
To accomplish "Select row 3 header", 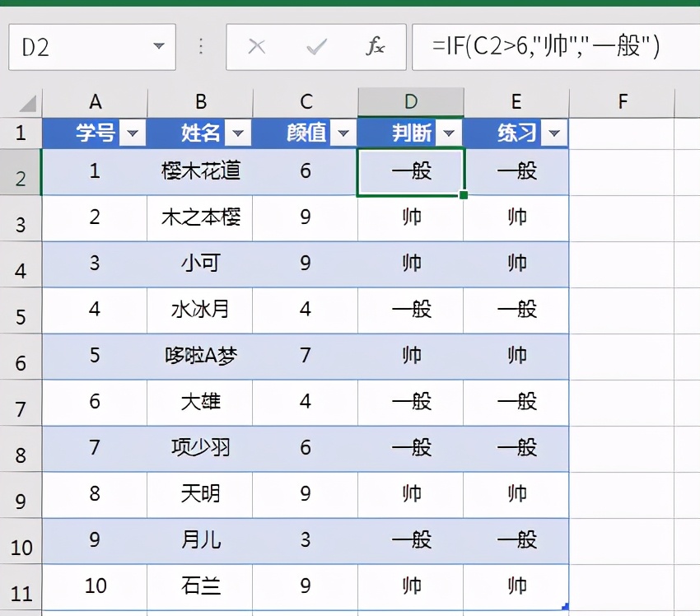I will pyautogui.click(x=21, y=218).
